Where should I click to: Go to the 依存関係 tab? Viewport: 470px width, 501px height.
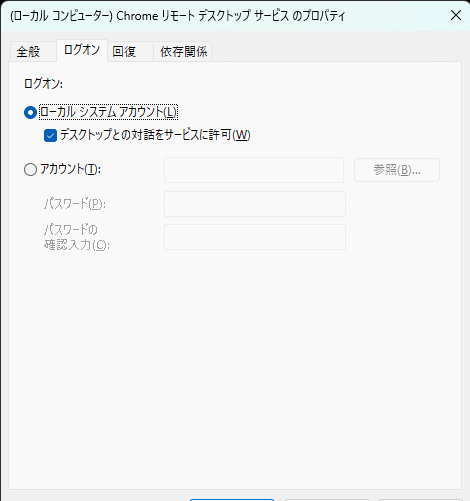182,52
